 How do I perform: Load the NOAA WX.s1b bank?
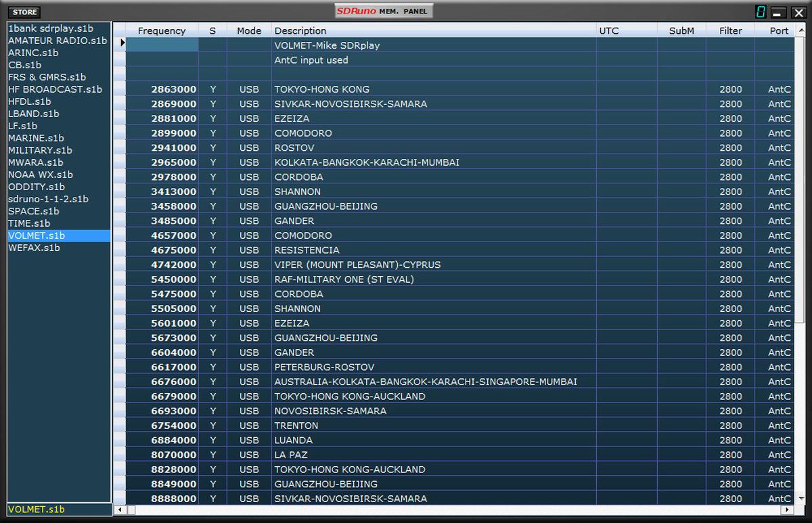40,175
